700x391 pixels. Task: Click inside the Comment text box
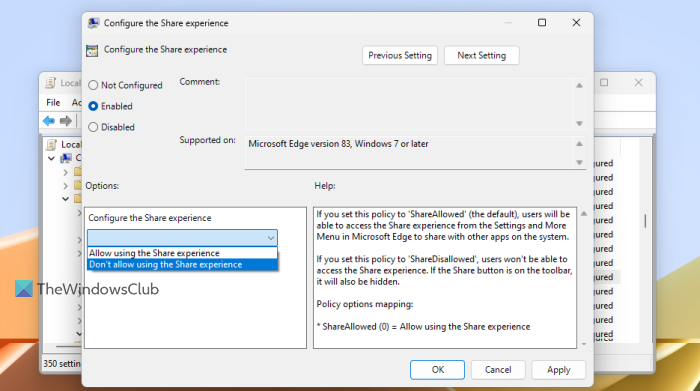[x=408, y=104]
